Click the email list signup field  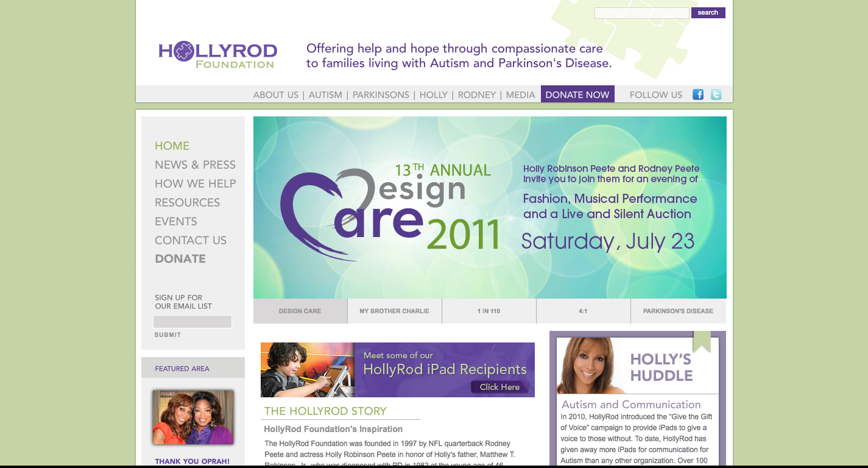pos(192,322)
